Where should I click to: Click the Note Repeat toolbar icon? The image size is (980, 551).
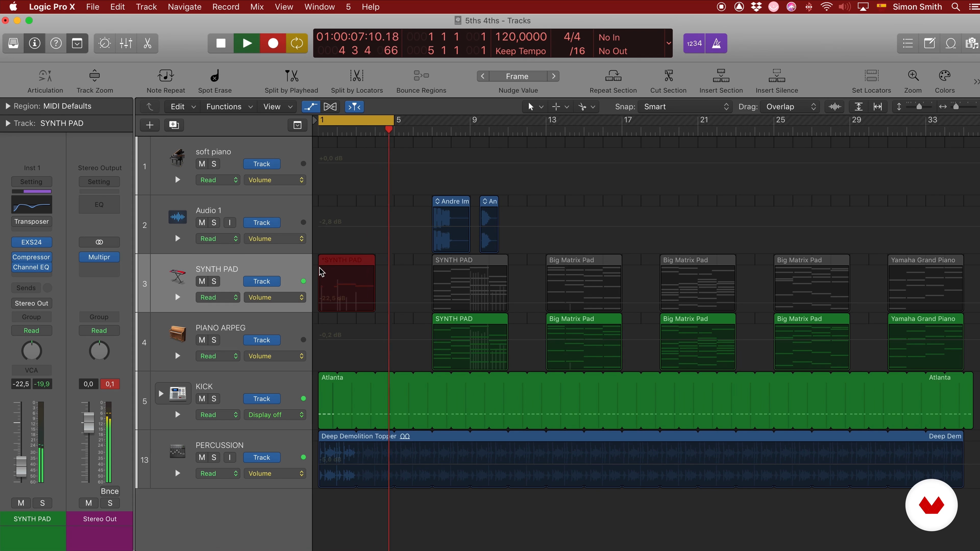click(166, 76)
